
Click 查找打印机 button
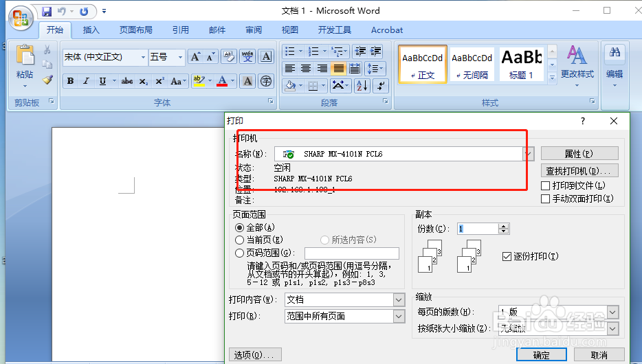coord(579,170)
